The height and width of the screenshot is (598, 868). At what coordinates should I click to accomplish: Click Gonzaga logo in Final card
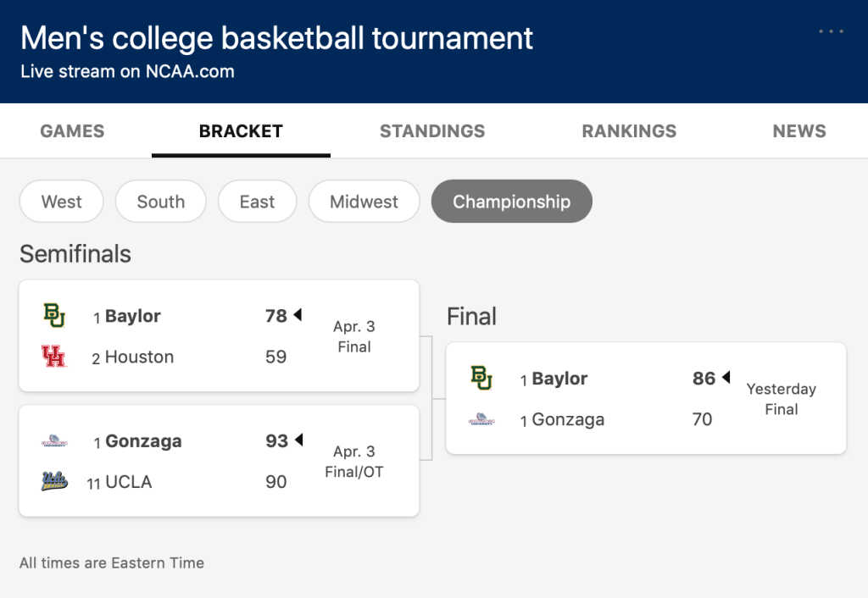tap(481, 419)
